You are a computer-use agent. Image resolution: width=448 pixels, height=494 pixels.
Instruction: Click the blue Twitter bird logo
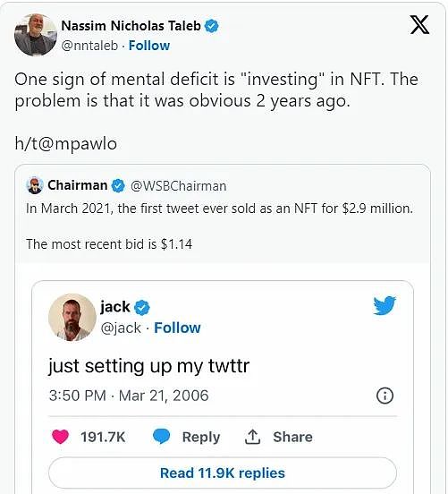385,305
